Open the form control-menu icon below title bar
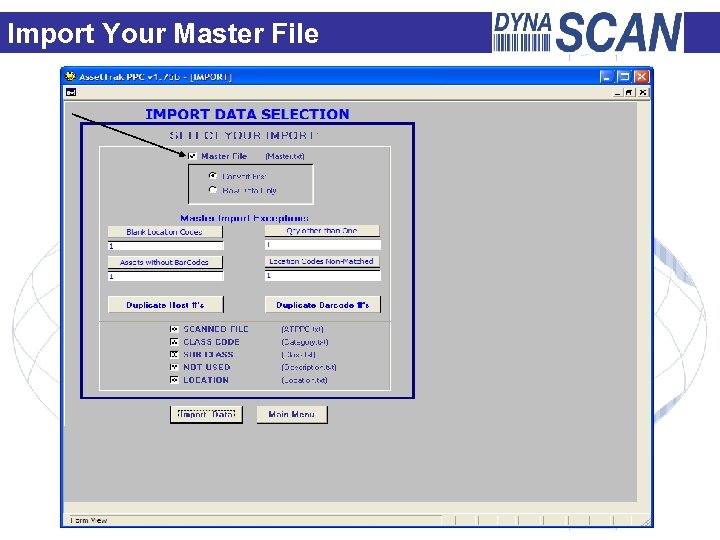 coord(71,92)
